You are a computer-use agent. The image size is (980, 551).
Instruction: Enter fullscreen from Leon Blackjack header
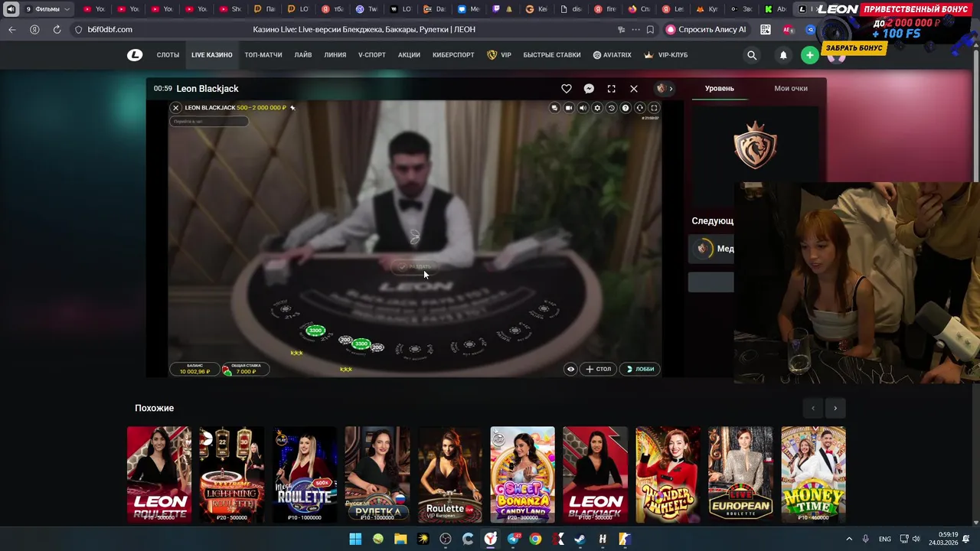(x=611, y=89)
